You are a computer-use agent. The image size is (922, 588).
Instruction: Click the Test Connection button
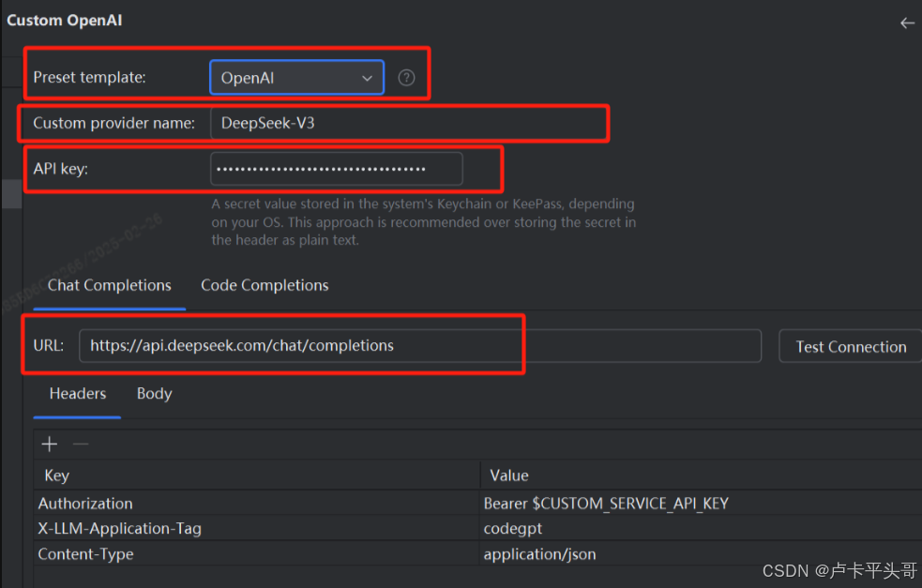point(851,347)
